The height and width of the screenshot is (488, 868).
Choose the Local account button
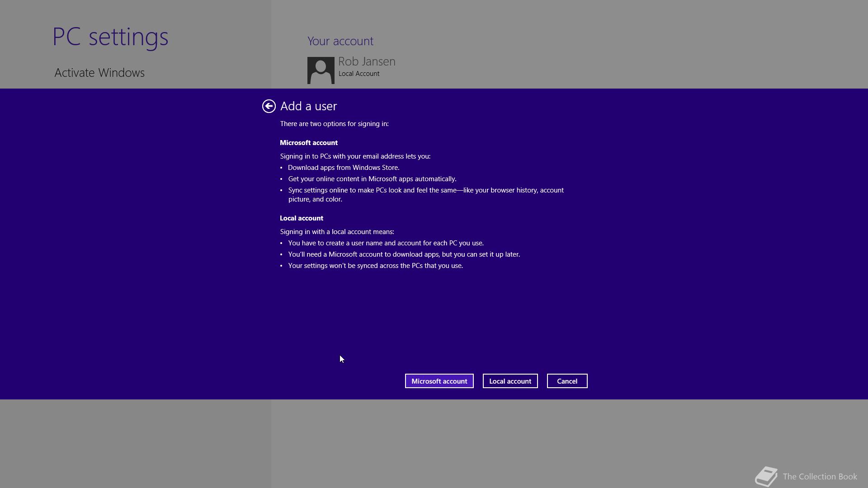point(510,381)
